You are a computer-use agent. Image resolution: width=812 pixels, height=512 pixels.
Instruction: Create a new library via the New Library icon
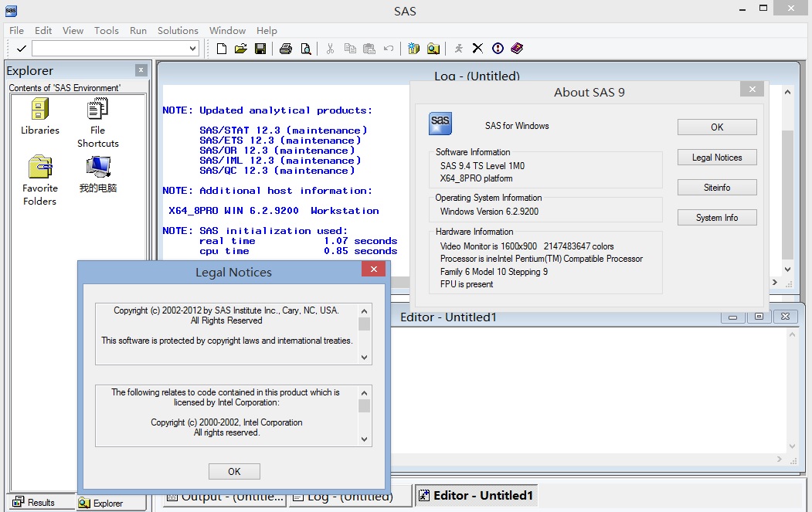pyautogui.click(x=413, y=48)
